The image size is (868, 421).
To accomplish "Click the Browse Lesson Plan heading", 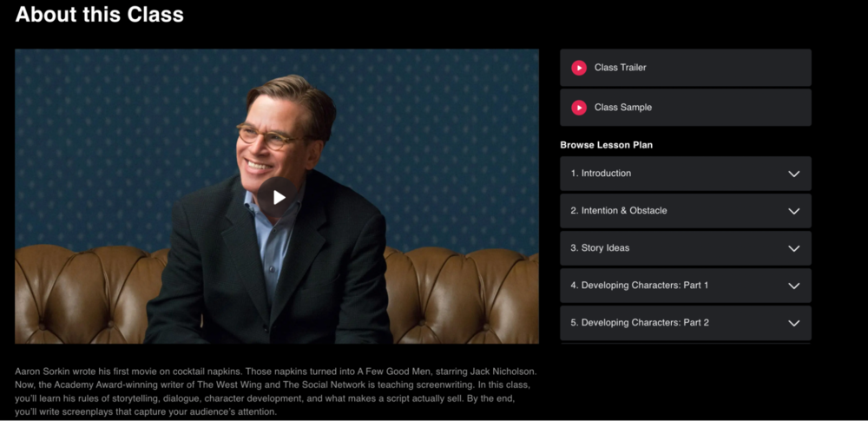I will click(x=606, y=145).
